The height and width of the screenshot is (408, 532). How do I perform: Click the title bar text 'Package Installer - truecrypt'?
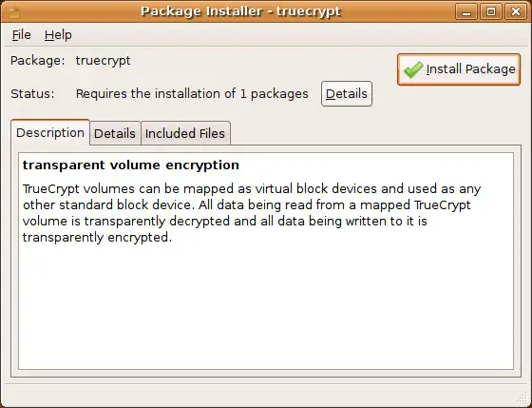[x=240, y=11]
